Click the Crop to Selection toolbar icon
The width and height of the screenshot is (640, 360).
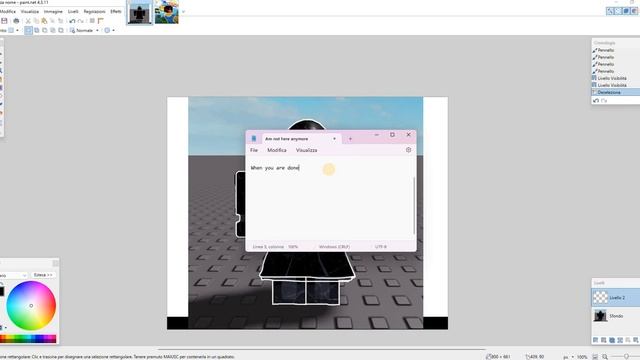53,21
